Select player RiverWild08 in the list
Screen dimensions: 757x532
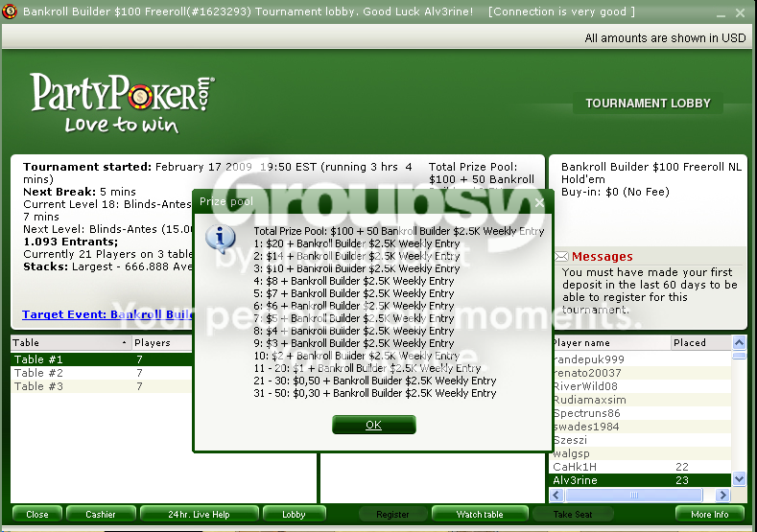point(641,386)
